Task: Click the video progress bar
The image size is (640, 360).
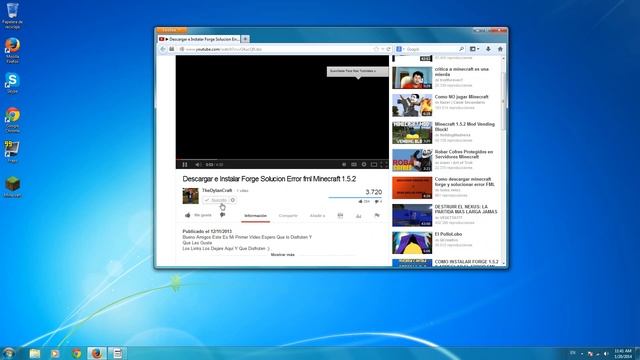Action: 282,159
